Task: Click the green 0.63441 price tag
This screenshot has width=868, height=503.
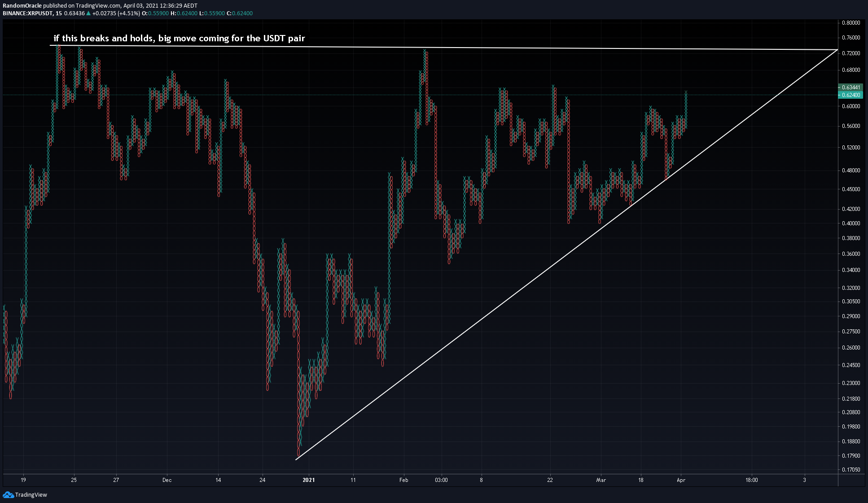Action: tap(850, 87)
